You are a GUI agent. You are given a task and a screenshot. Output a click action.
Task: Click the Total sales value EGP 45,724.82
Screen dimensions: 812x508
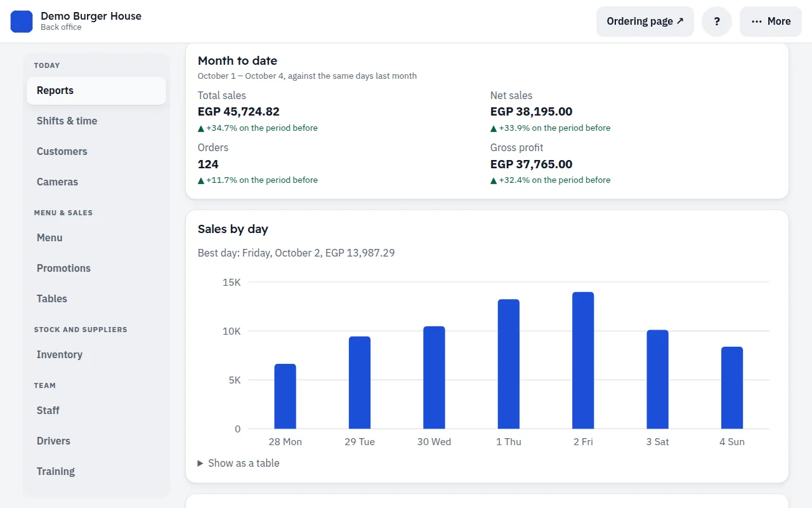coord(239,112)
